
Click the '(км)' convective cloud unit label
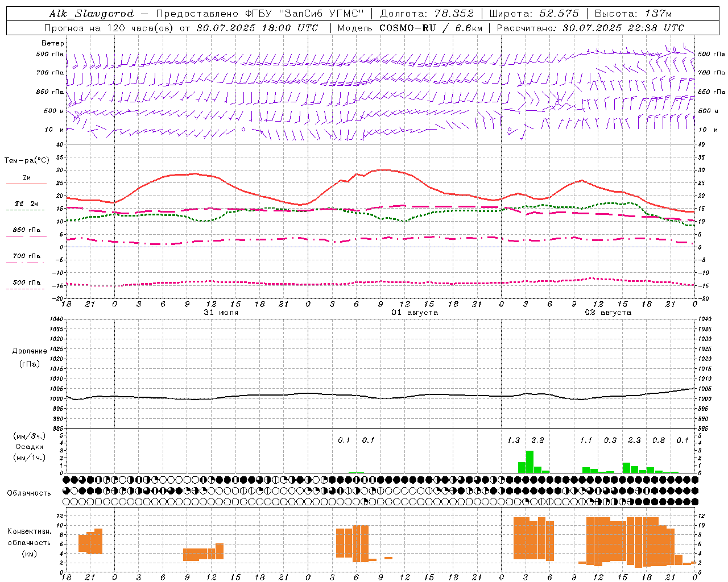coord(30,553)
